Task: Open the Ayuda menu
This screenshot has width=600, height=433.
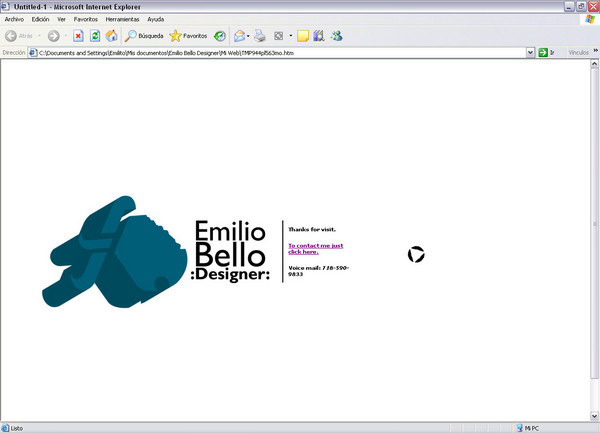Action: point(156,19)
